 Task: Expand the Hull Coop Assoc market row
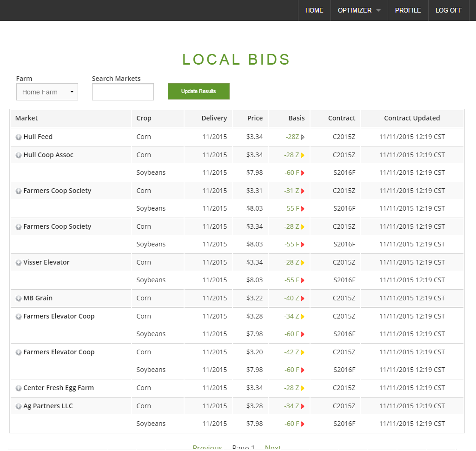click(19, 155)
